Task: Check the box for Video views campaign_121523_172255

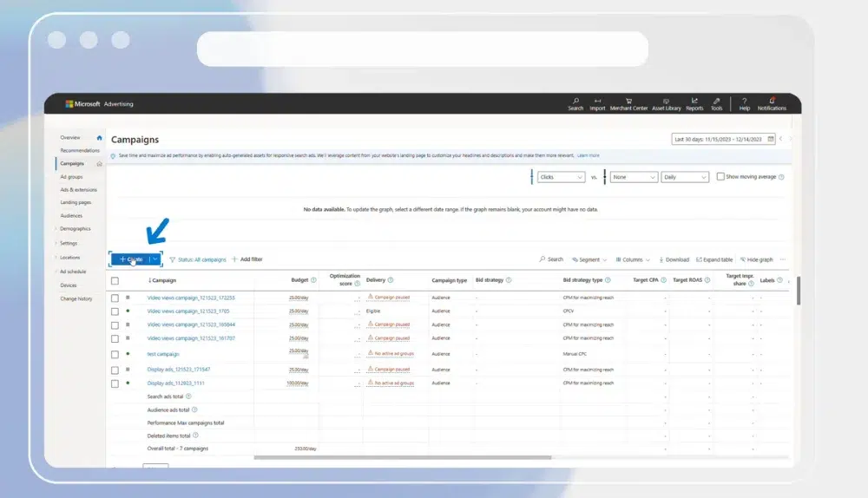Action: [115, 298]
